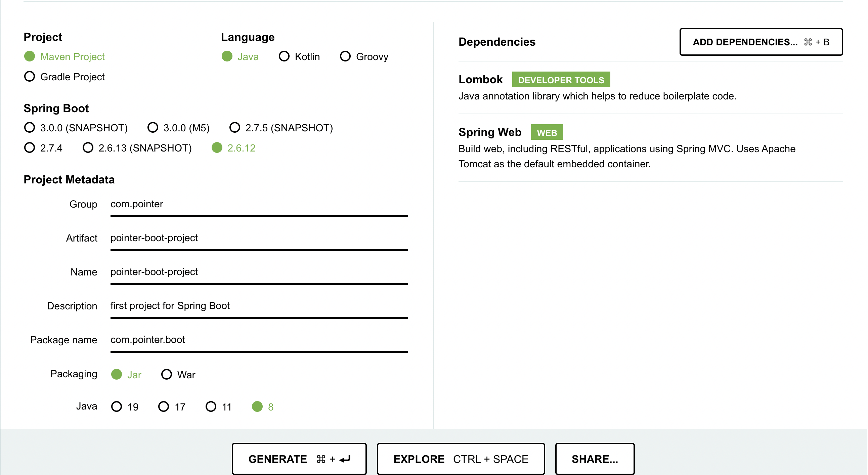
Task: Choose Kotlin as the language
Action: (284, 56)
